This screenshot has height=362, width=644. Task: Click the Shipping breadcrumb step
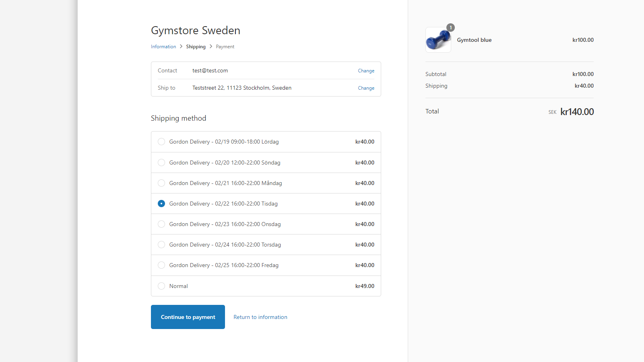tap(196, 47)
